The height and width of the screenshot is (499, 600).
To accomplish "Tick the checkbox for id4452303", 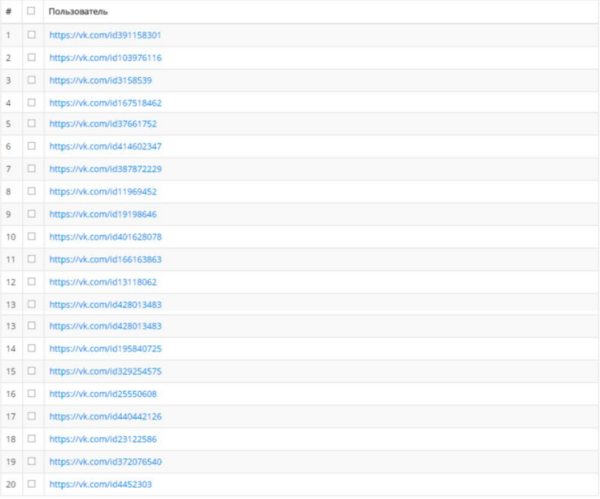I will point(31,483).
